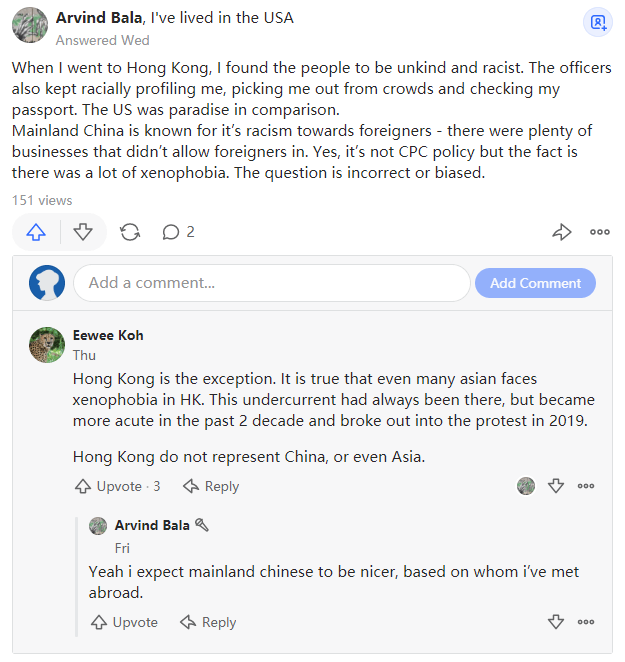Reply to Arvind Bala's nested comment
This screenshot has width=625, height=662.
pos(208,622)
